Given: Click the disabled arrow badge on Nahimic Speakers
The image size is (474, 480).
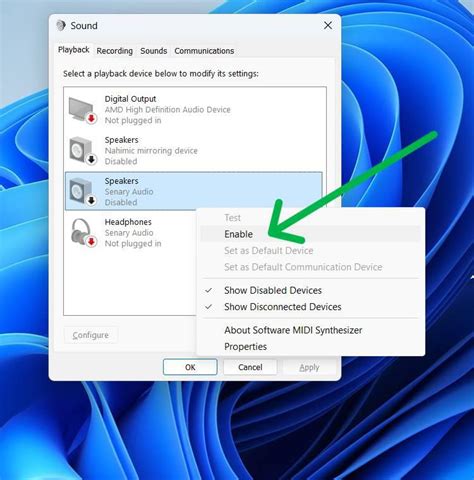Looking at the screenshot, I should [x=92, y=160].
